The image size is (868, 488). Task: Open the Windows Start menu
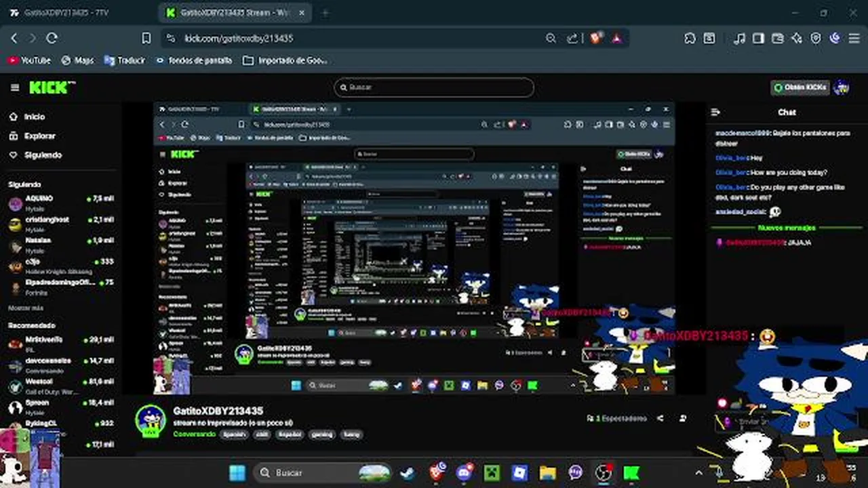click(237, 472)
